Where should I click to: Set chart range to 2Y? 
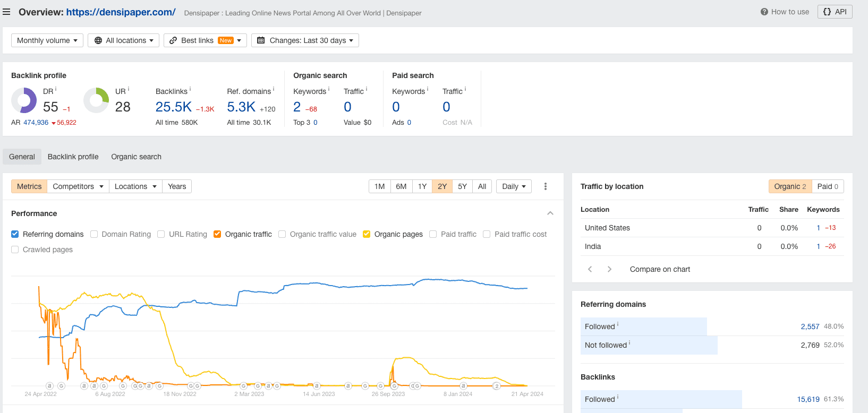[442, 186]
